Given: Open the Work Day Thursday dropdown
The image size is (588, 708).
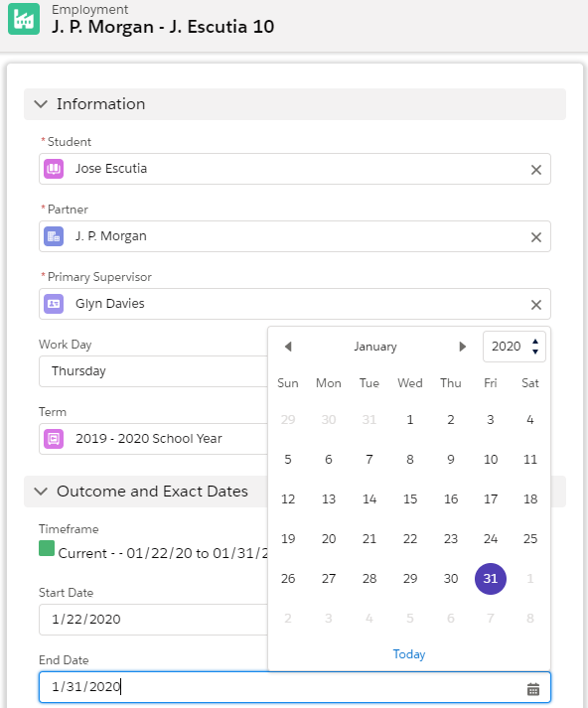Looking at the screenshot, I should point(154,371).
